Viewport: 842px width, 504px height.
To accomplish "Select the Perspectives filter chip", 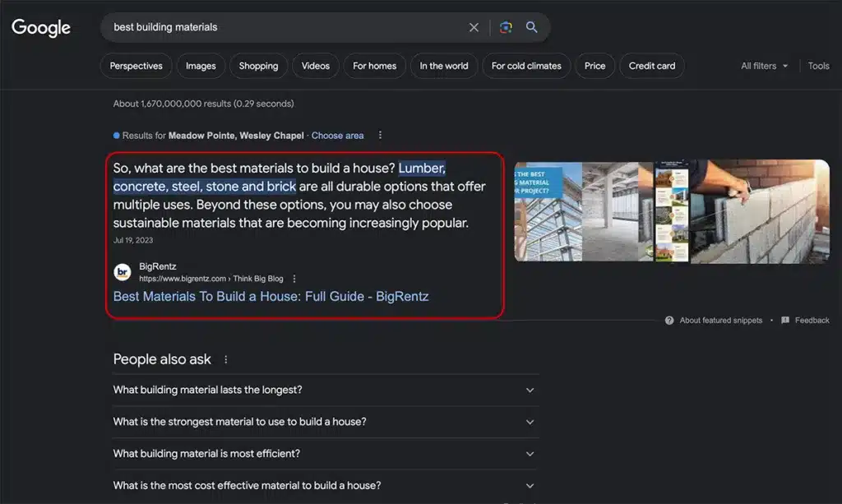I will tap(136, 66).
